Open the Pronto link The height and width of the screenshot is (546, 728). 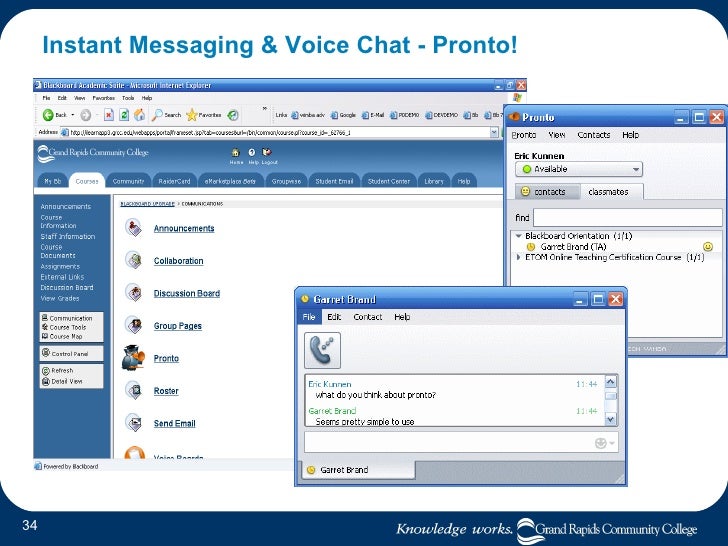click(x=166, y=358)
